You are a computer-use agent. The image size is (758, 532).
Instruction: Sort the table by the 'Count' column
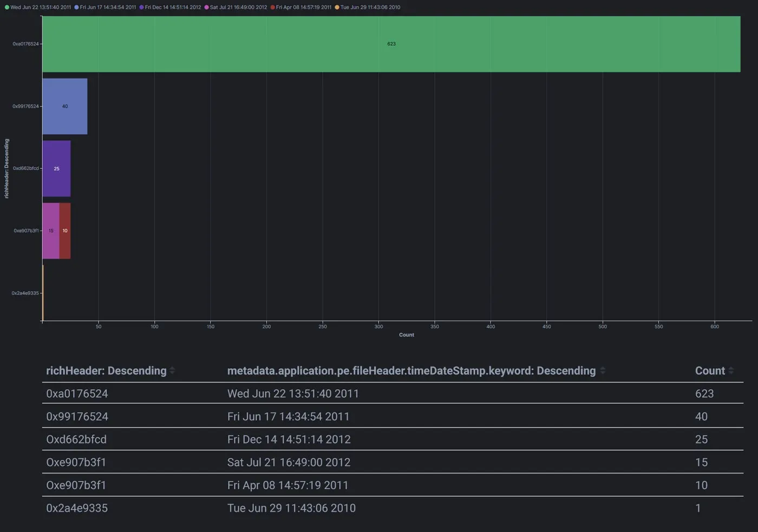click(x=711, y=370)
